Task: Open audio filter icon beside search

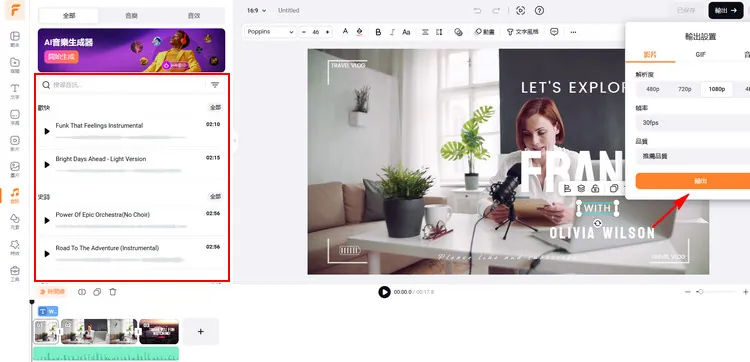Action: [215, 85]
